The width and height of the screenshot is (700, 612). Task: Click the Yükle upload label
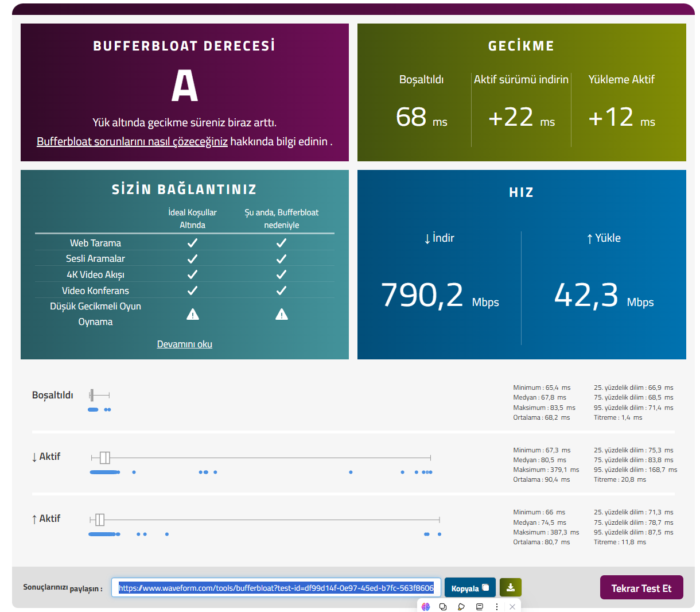(604, 238)
